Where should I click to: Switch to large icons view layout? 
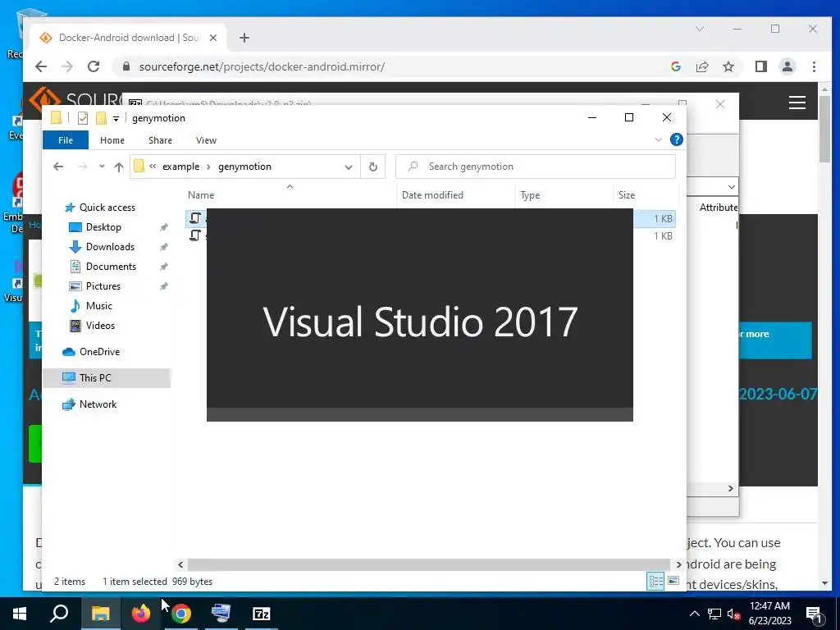click(673, 581)
